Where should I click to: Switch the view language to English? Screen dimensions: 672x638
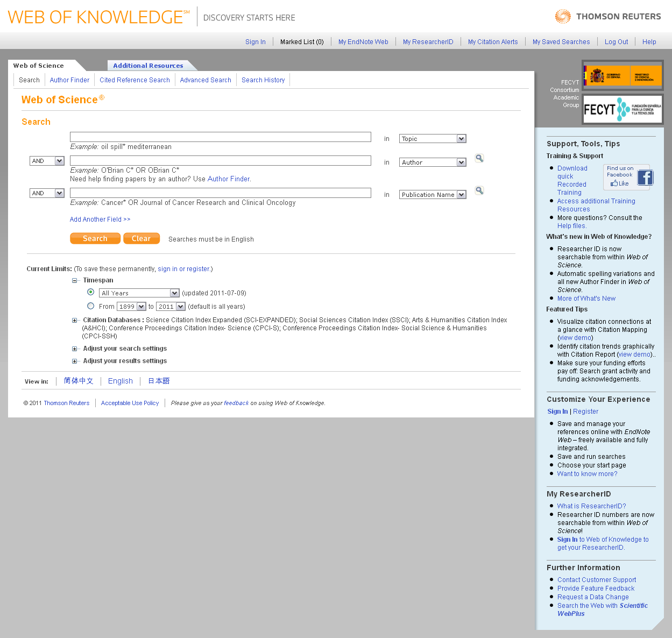coord(121,381)
